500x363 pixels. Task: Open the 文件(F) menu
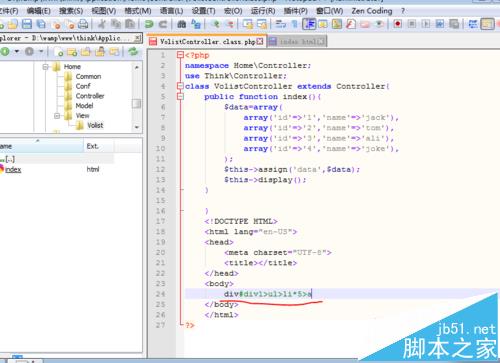pyautogui.click(x=9, y=11)
